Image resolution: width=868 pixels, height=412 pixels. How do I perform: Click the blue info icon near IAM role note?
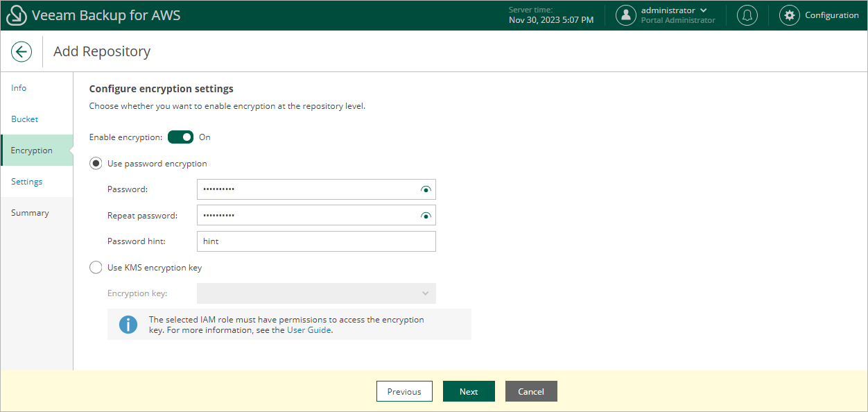click(x=128, y=325)
